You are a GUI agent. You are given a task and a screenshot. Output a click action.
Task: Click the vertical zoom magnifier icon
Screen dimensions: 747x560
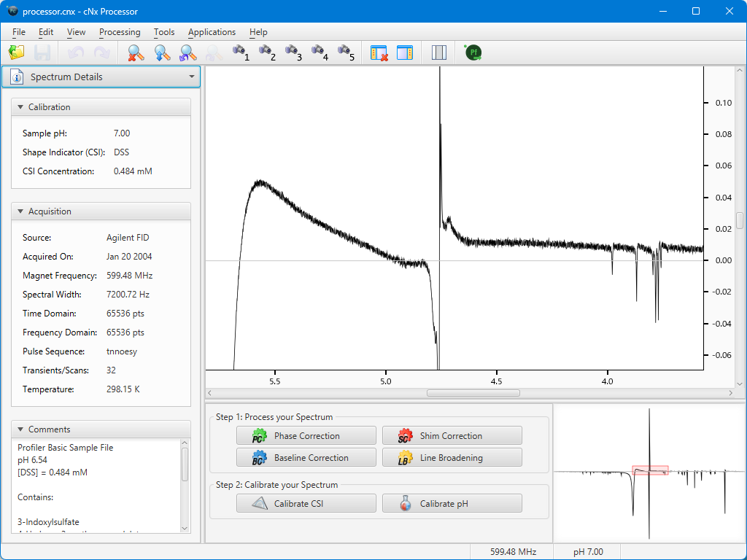pyautogui.click(x=162, y=52)
